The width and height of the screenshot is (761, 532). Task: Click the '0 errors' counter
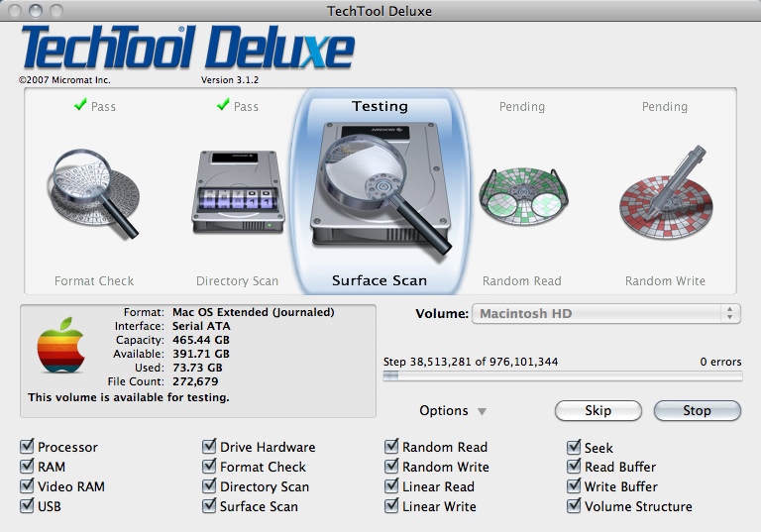click(720, 362)
